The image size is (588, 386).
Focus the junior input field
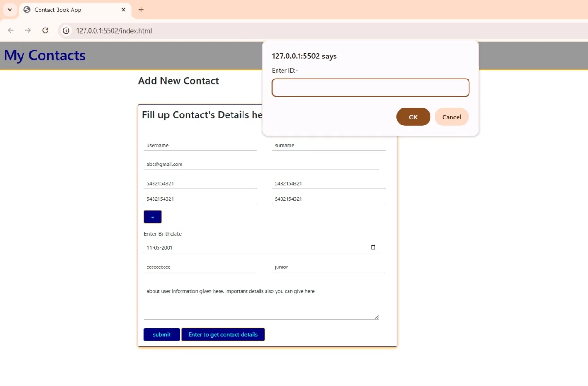click(x=328, y=267)
